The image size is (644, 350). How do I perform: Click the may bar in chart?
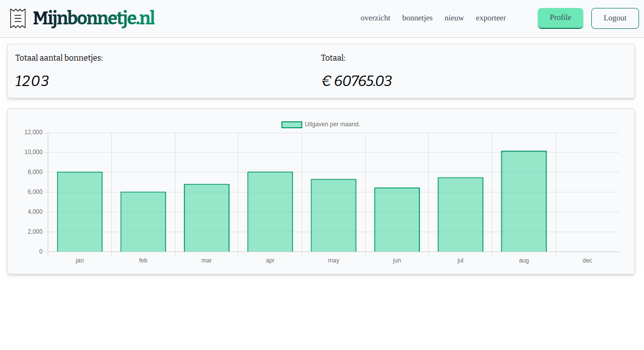click(x=333, y=215)
